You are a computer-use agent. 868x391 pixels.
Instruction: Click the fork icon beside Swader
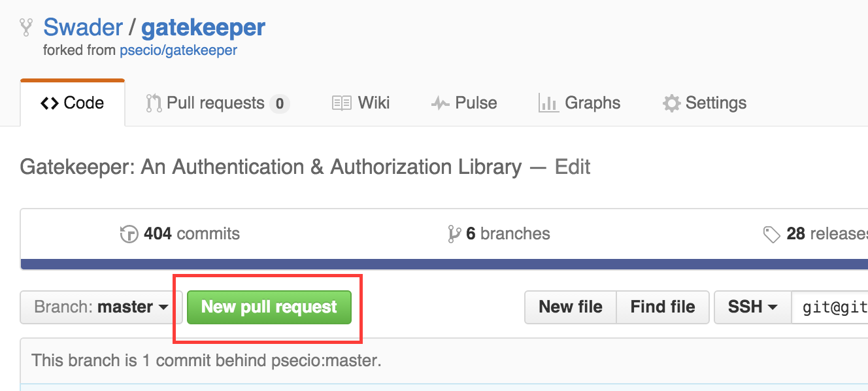coord(26,27)
